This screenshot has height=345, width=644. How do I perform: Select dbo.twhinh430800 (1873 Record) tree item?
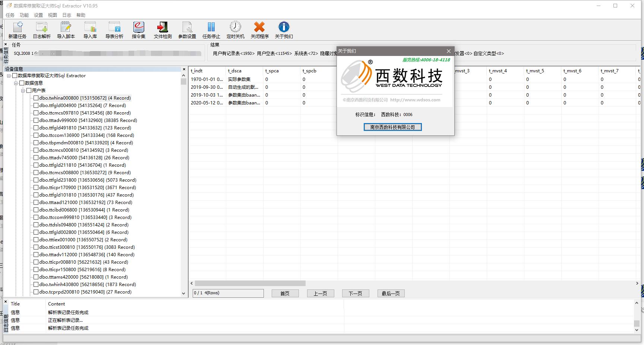[x=88, y=285]
